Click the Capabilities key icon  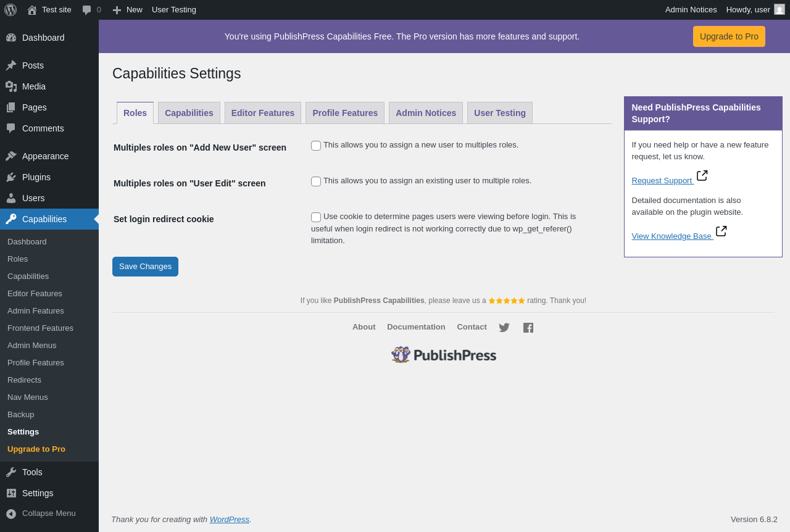[11, 219]
